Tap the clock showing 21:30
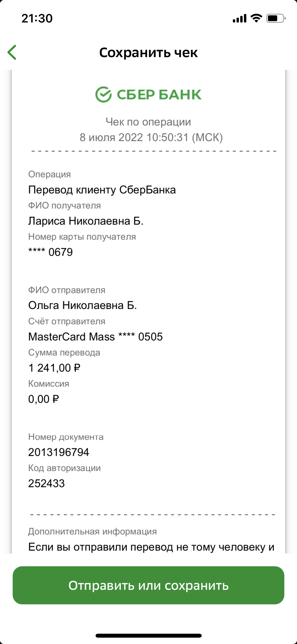Viewport: 297px width, 644px height. [x=37, y=19]
